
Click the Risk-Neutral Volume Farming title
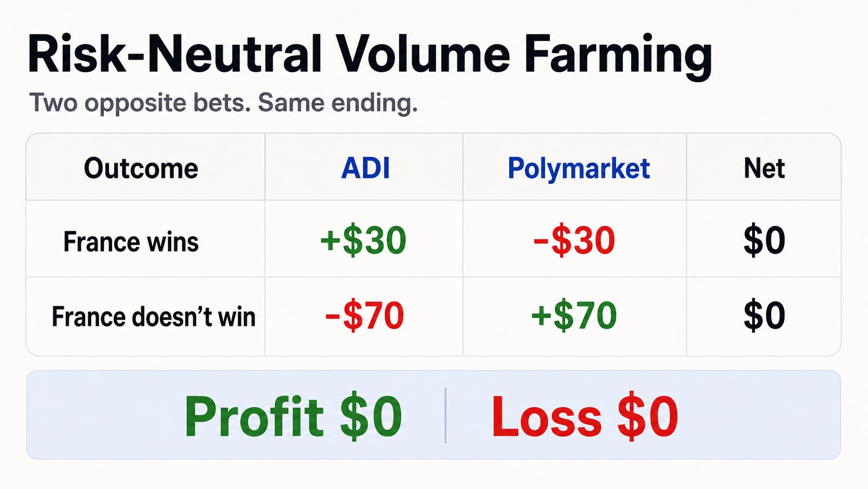pyautogui.click(x=370, y=56)
